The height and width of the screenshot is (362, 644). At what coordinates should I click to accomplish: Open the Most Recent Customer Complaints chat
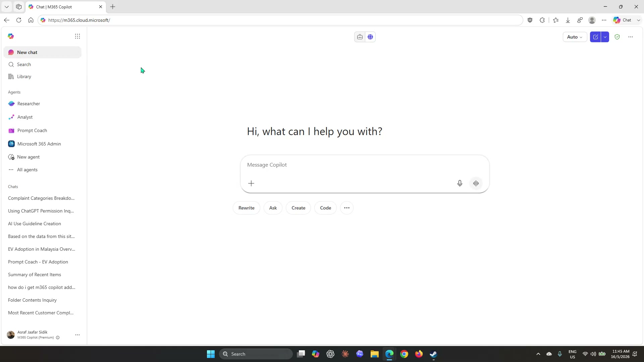tap(42, 313)
